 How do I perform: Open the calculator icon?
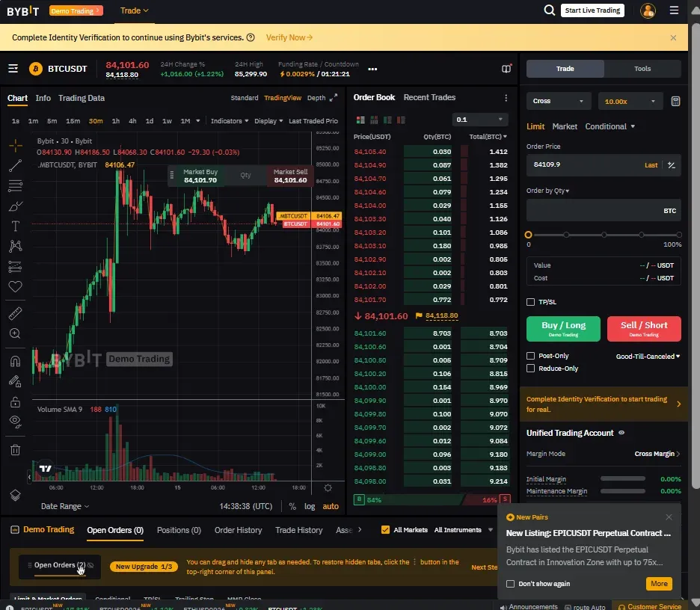point(675,102)
